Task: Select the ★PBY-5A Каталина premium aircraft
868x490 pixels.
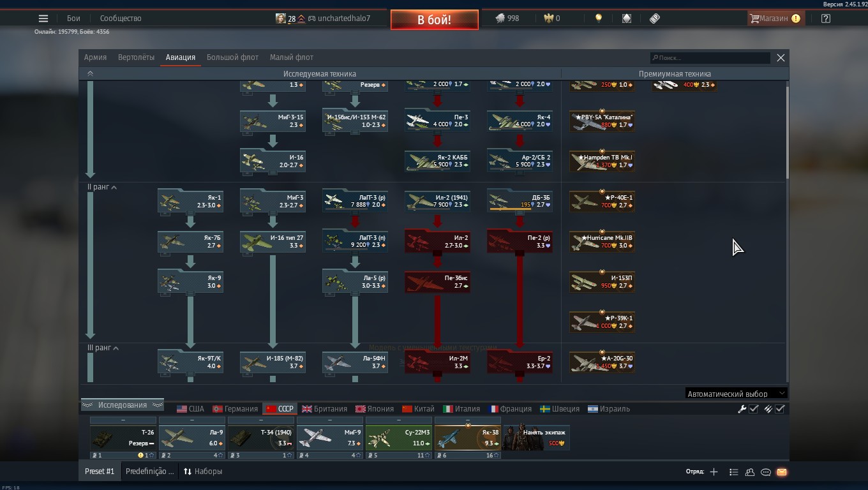Action: pyautogui.click(x=602, y=121)
